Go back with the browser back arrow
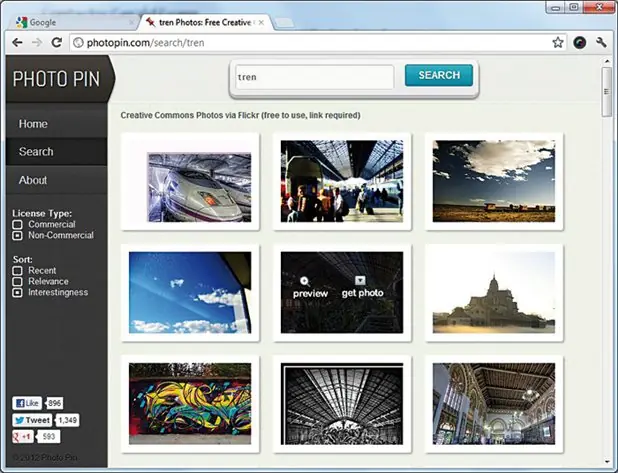This screenshot has height=473, width=618. click(x=17, y=43)
